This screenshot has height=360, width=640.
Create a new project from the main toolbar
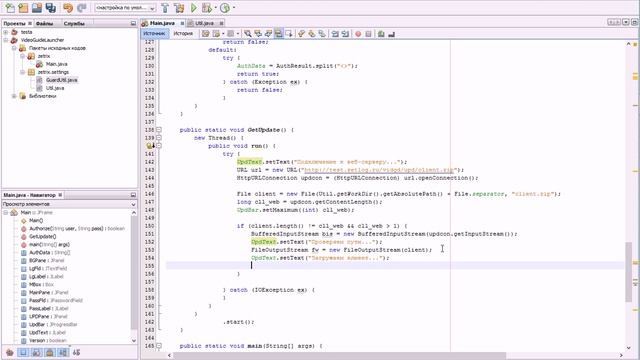pos(23,7)
